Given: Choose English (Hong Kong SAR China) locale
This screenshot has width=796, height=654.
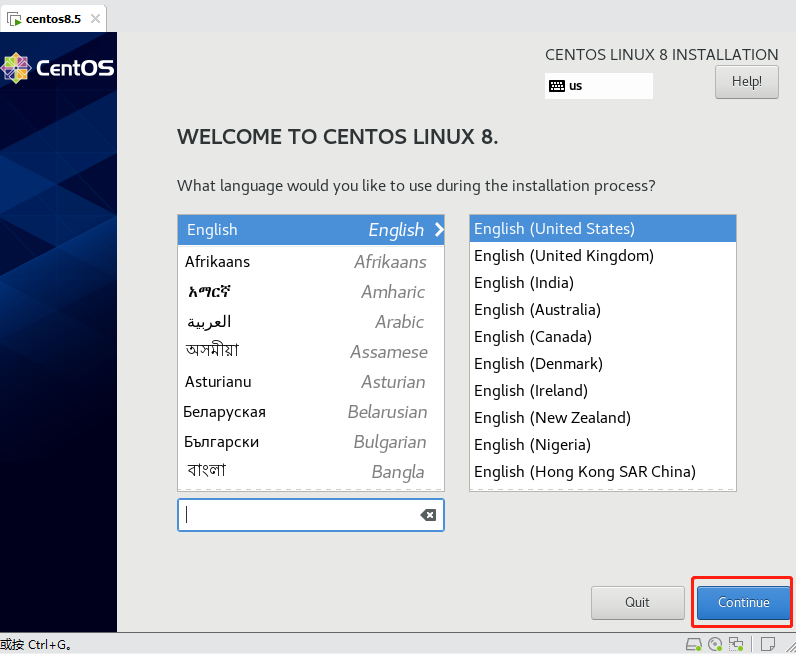Looking at the screenshot, I should tap(603, 471).
